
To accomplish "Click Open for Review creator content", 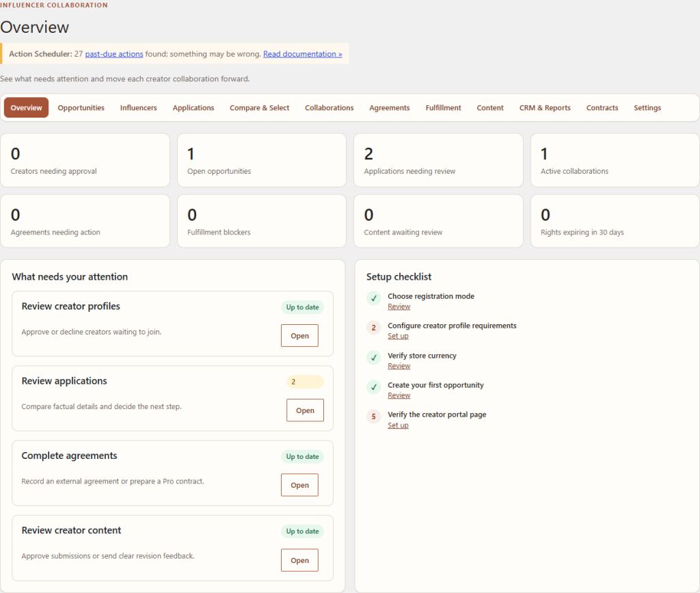I will click(299, 560).
